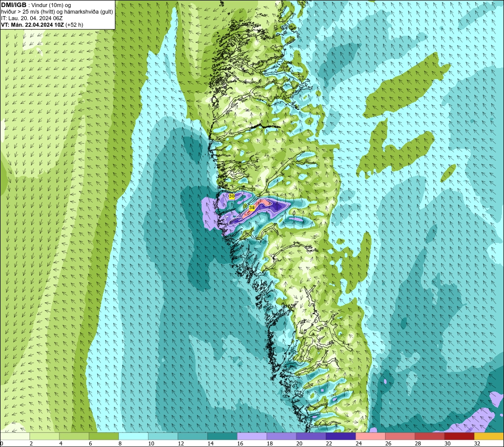Click the 26 tick label on the scale
The image size is (504, 447).
[388, 444]
